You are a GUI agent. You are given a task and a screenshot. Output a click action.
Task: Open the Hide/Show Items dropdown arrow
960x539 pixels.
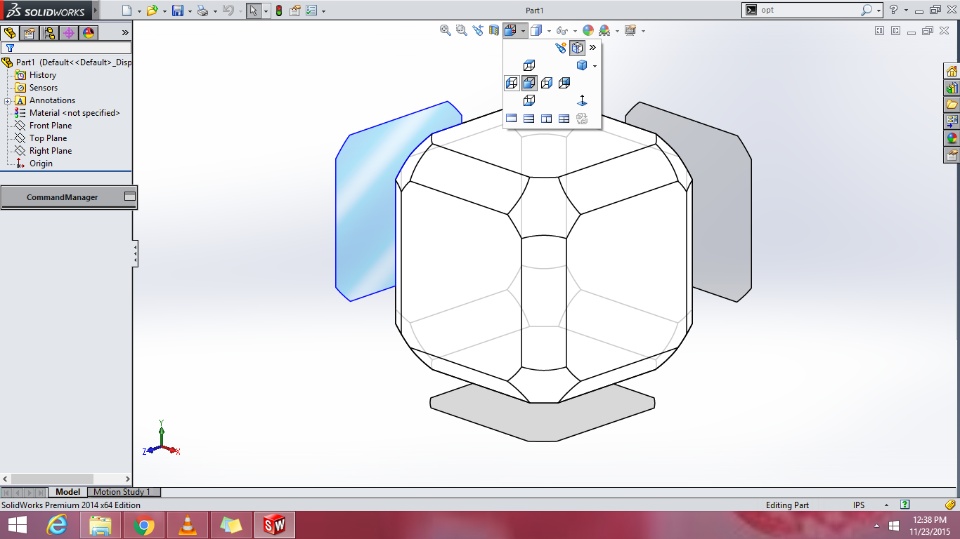point(574,31)
